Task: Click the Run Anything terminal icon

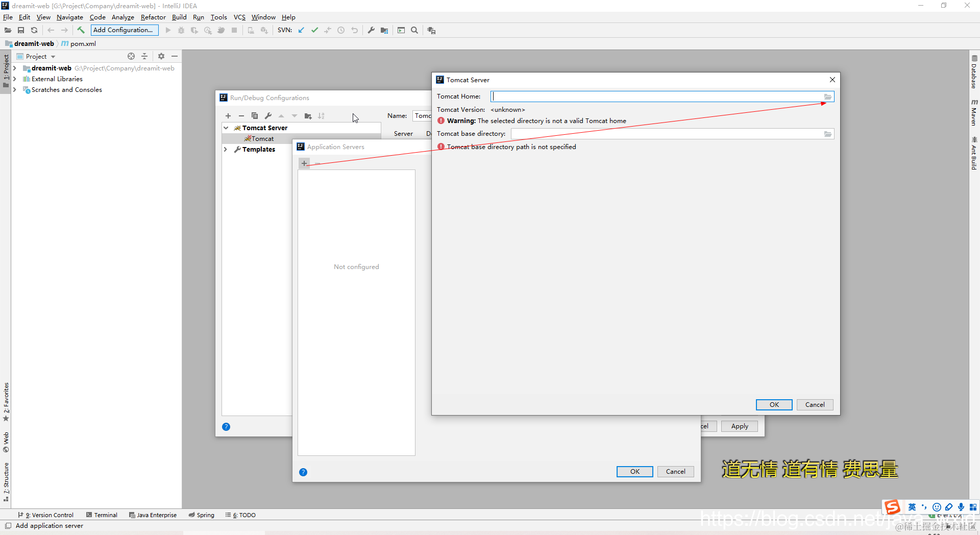Action: (x=401, y=30)
